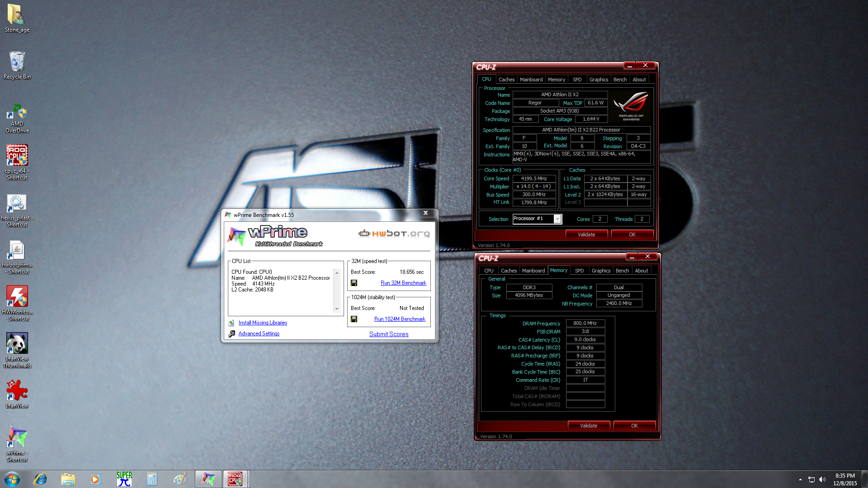
Task: Launch Internet Explorer from the taskbar
Action: click(x=41, y=479)
